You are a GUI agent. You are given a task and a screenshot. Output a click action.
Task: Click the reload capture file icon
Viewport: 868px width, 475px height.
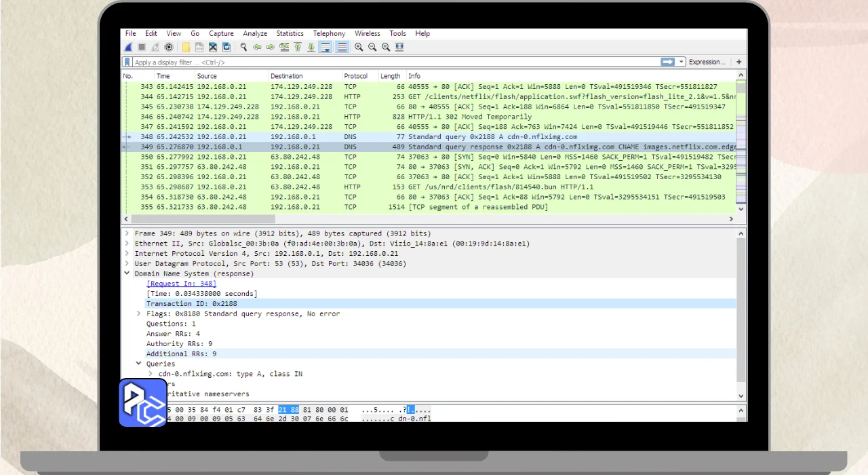click(226, 47)
